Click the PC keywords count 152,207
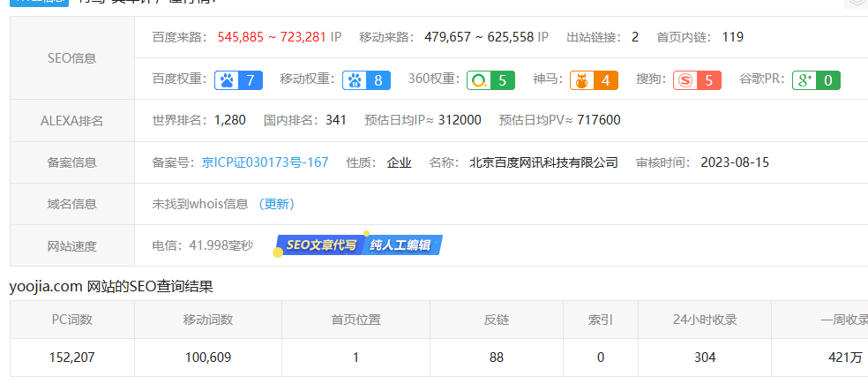Screen dimensions: 868x384 [72, 358]
